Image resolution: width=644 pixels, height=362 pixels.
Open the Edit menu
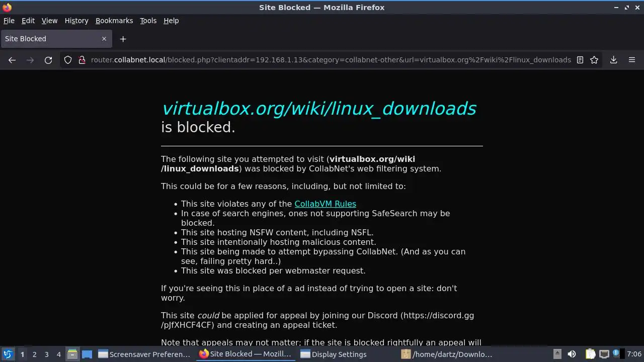(28, 21)
